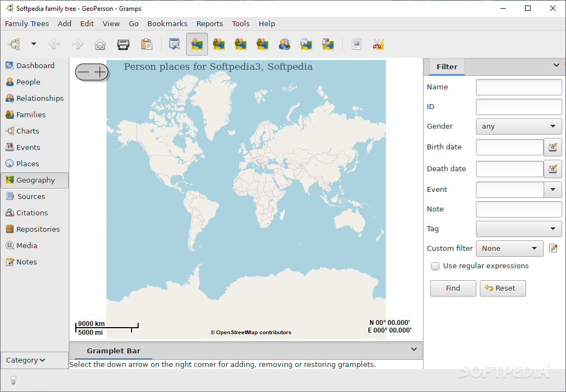This screenshot has width=566, height=392.
Task: Open the Reports menu
Action: (210, 24)
